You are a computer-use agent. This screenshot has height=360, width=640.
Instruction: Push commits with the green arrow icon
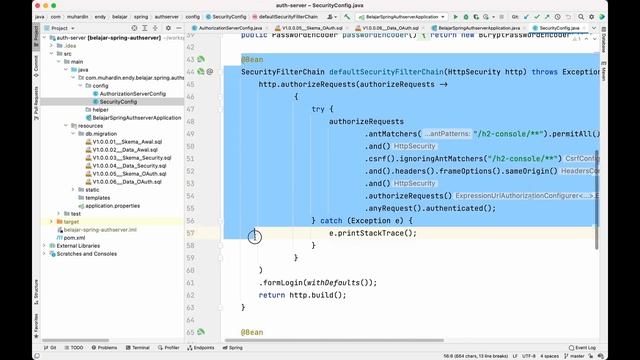click(547, 17)
